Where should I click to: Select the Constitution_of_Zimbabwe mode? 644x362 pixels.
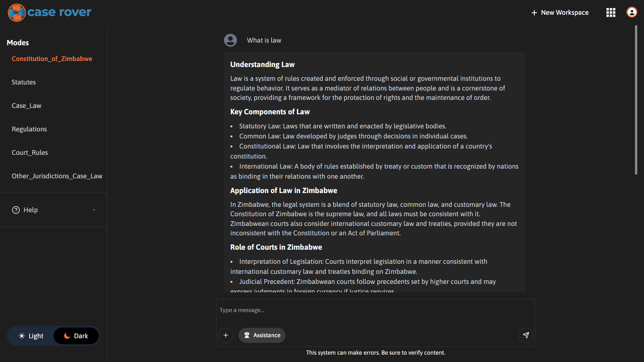tap(52, 59)
